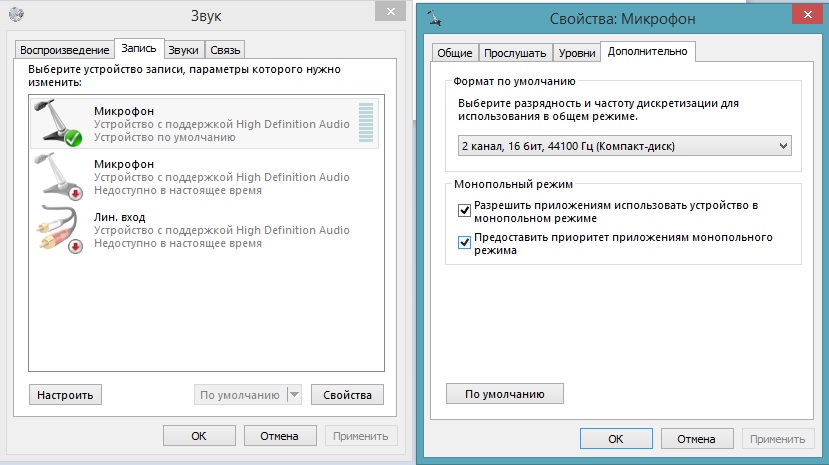Close the Звук dialog window
The width and height of the screenshot is (829, 465).
coord(384,12)
